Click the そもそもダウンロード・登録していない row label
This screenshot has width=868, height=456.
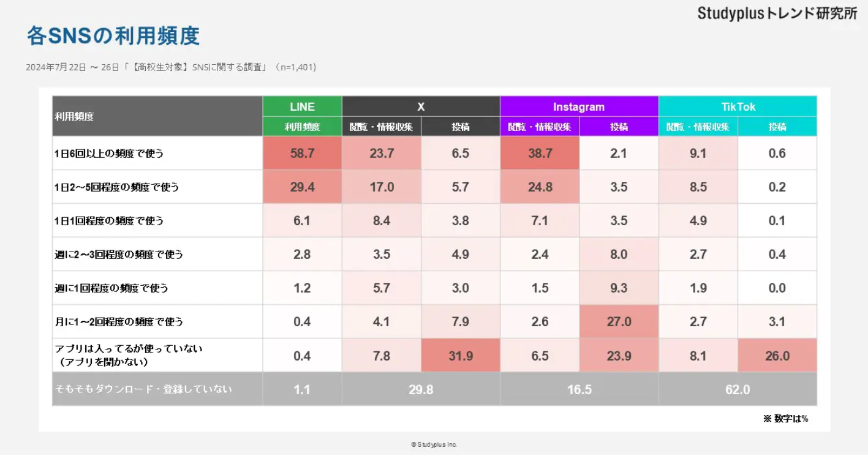click(144, 389)
